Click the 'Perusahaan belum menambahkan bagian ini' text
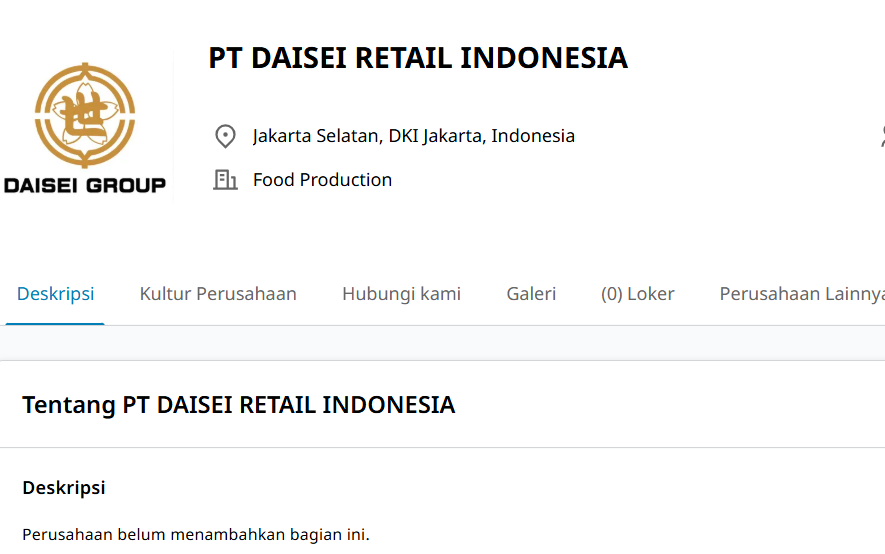This screenshot has width=885, height=554. point(196,535)
